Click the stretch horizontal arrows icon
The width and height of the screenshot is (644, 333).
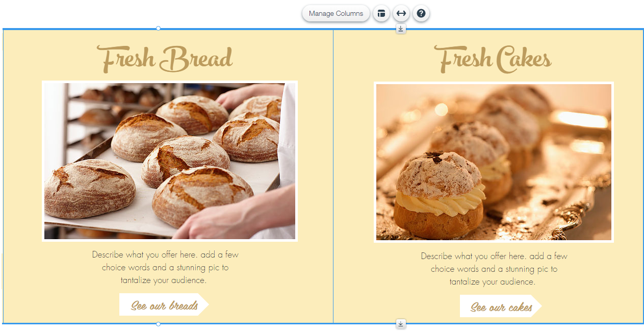click(x=401, y=14)
